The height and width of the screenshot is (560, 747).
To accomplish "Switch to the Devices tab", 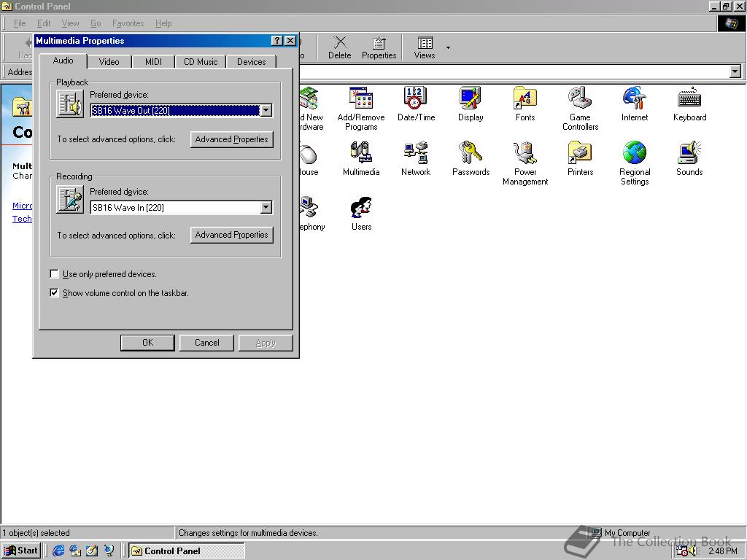I will (x=251, y=62).
